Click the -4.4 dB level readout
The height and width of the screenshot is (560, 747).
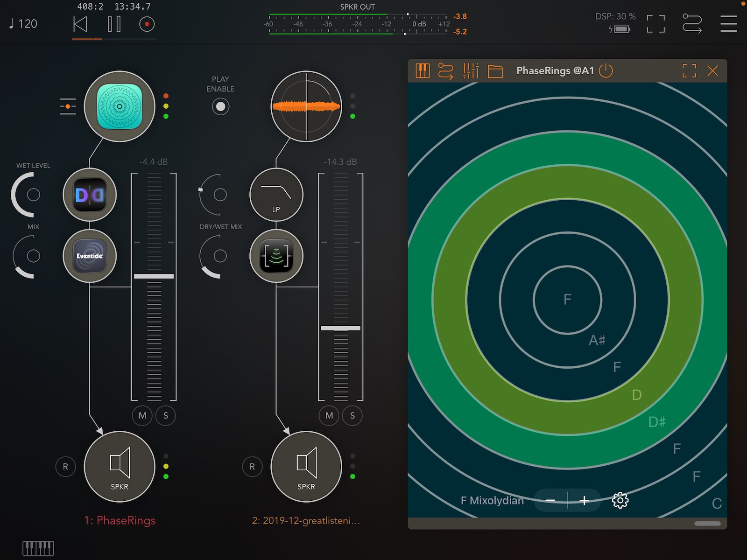pyautogui.click(x=154, y=162)
